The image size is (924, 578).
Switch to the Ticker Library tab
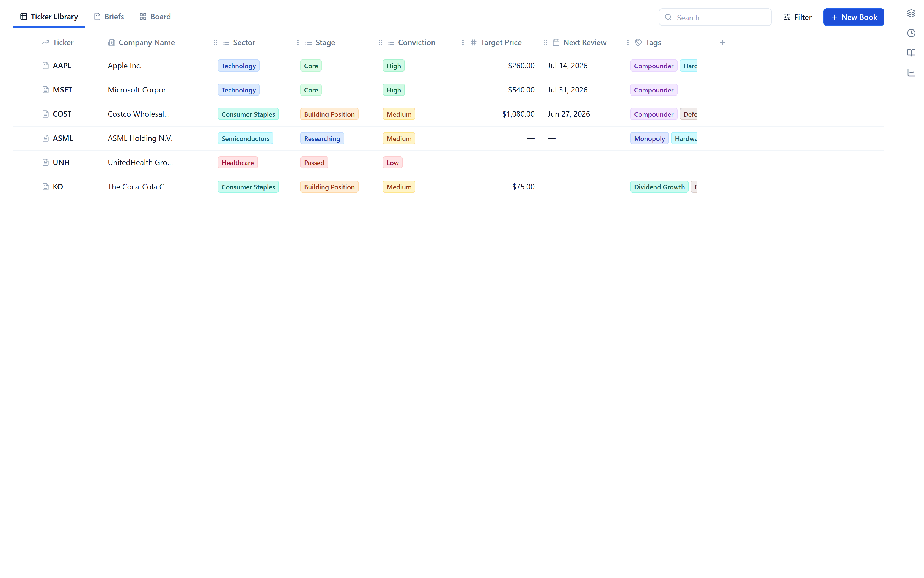click(x=49, y=17)
